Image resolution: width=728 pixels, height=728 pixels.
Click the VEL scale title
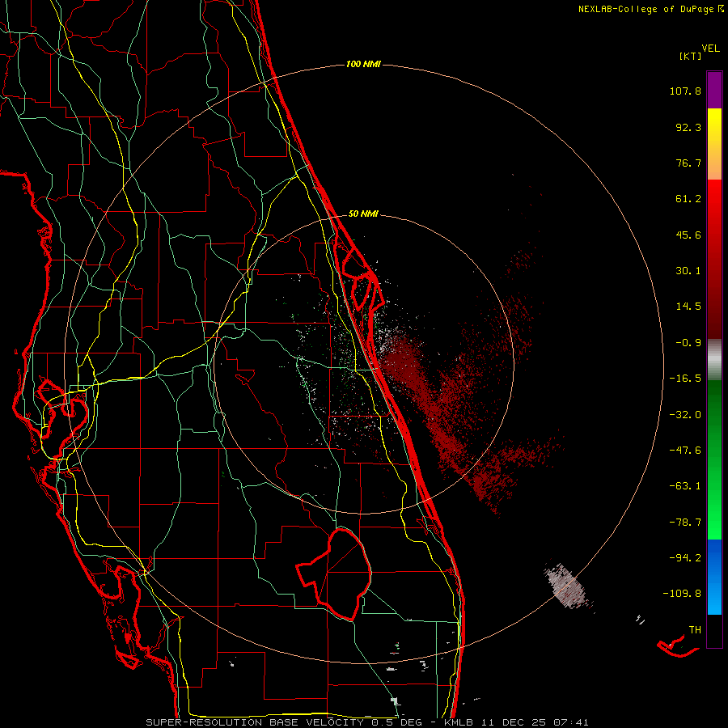[x=710, y=48]
